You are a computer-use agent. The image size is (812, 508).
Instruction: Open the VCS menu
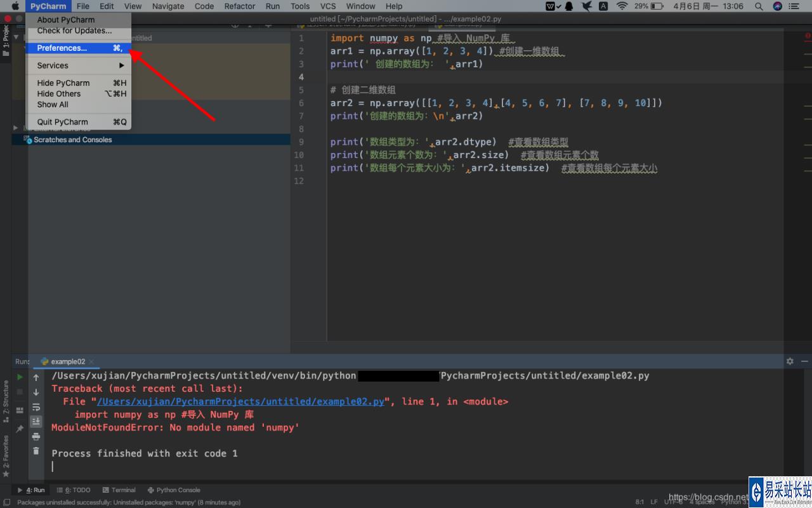pos(328,6)
